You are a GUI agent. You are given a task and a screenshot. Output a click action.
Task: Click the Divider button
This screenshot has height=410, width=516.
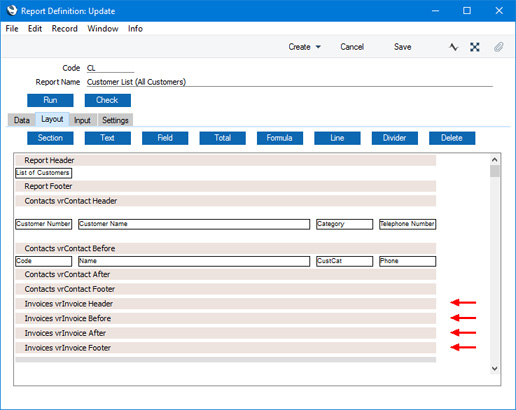(x=395, y=138)
